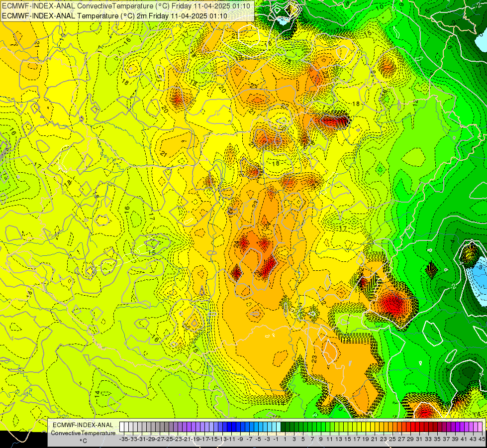
Task: Click the 33 value on the legend scale
Action: 428,440
